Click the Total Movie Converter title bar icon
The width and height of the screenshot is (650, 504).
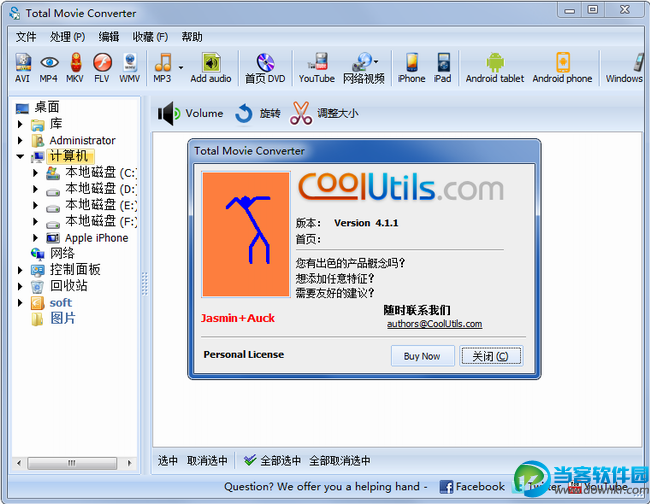pos(15,13)
